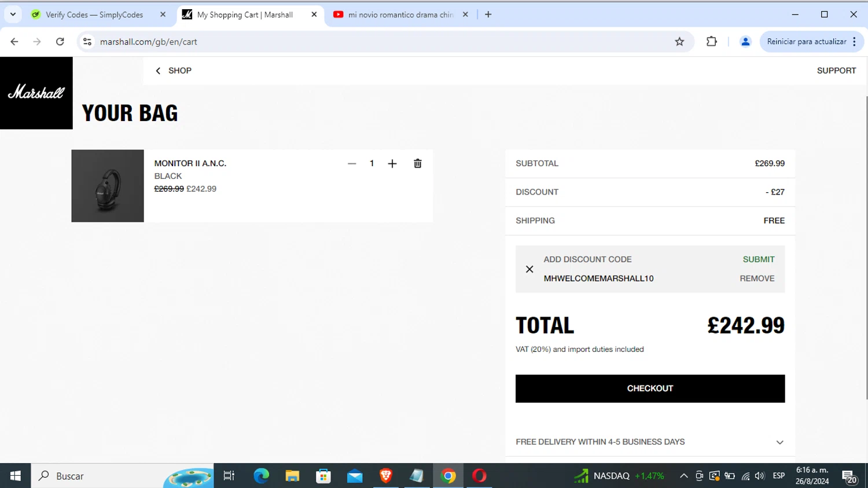Viewport: 868px width, 488px height.
Task: Select My Shopping Cart Marshall tab
Action: tap(245, 14)
